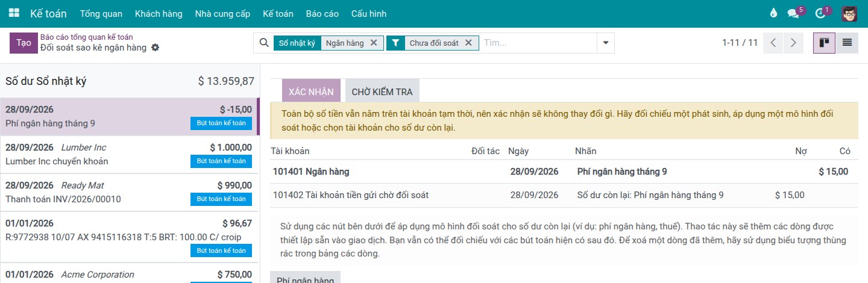Click Bút toán kế toán for Ready Mat
Image resolution: width=868 pixels, height=283 pixels.
[221, 199]
